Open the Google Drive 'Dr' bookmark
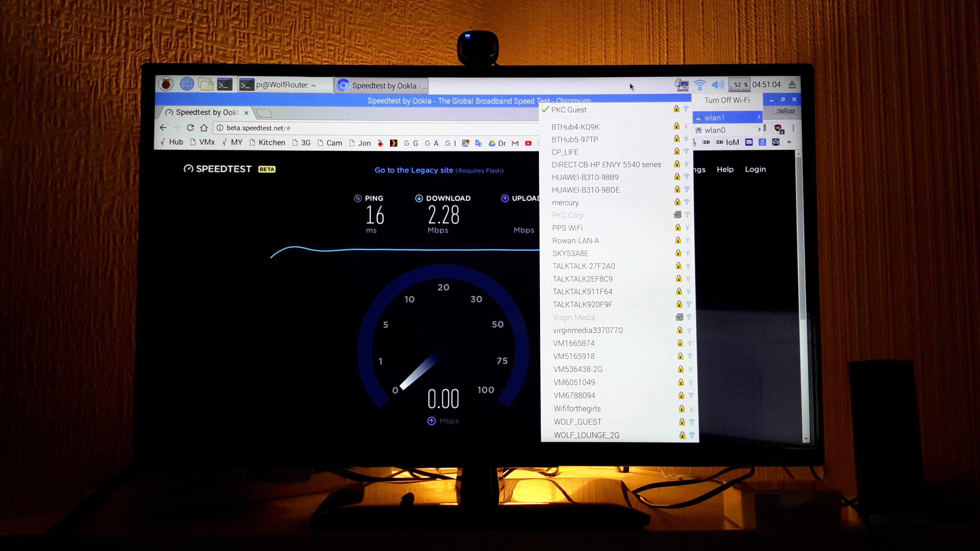The width and height of the screenshot is (980, 551). point(497,143)
